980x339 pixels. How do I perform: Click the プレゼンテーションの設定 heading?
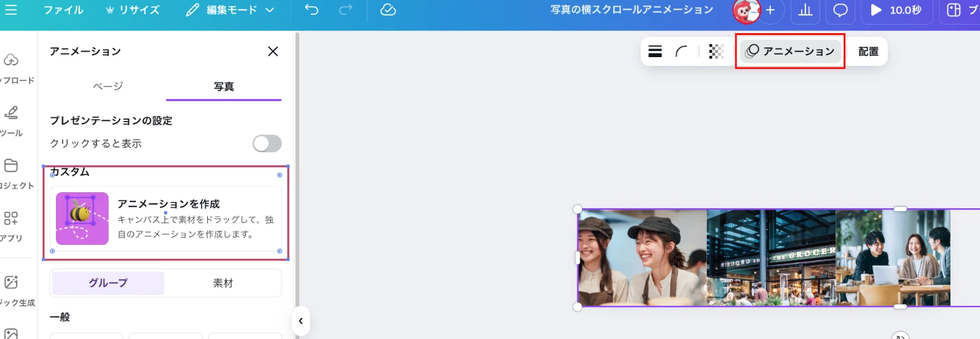(x=111, y=121)
